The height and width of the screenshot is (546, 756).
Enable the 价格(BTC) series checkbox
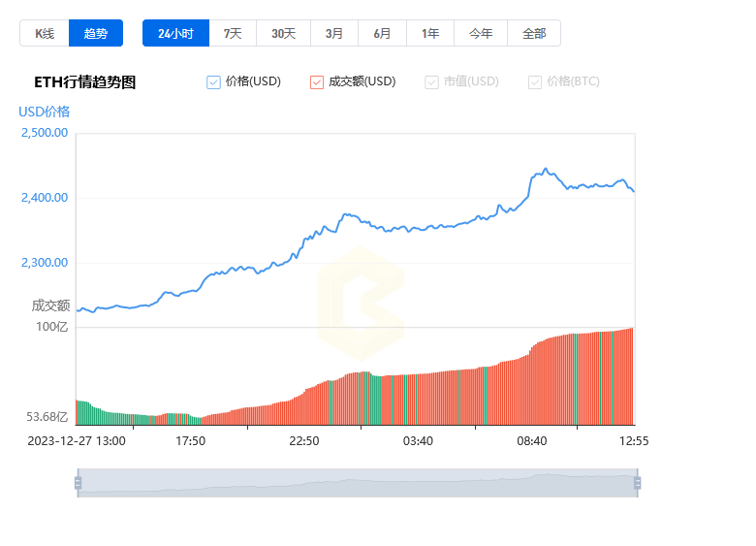[x=535, y=82]
